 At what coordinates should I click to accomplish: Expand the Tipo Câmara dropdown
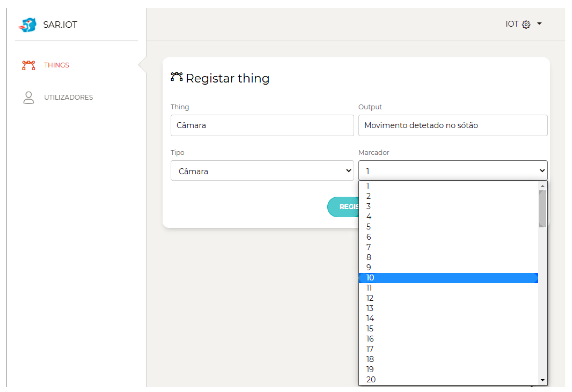pyautogui.click(x=262, y=171)
